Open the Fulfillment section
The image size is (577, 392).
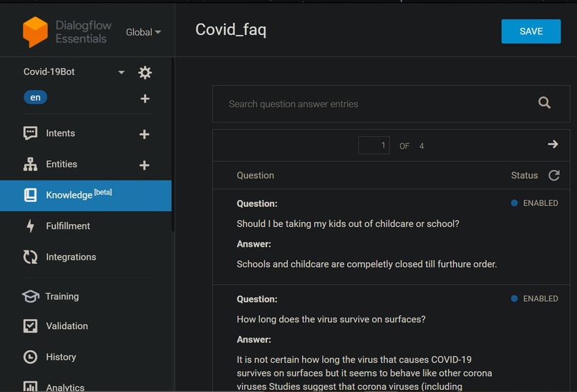(x=68, y=226)
